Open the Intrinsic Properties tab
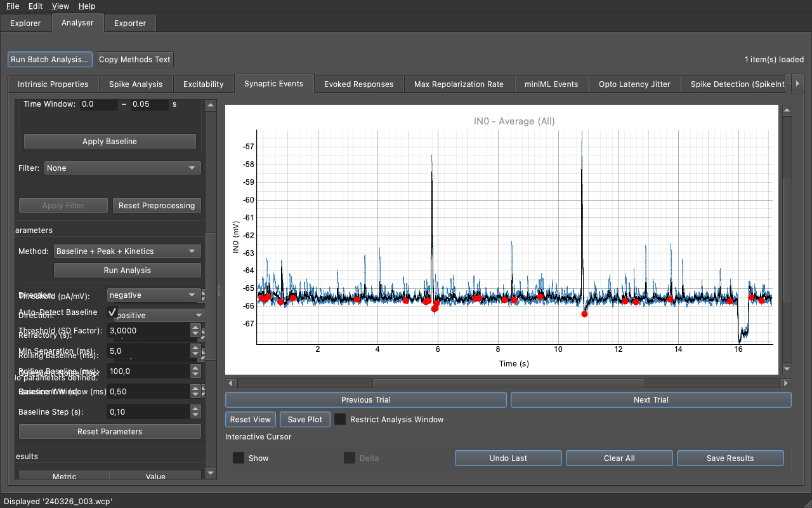Viewport: 812px width, 508px height. coord(53,84)
